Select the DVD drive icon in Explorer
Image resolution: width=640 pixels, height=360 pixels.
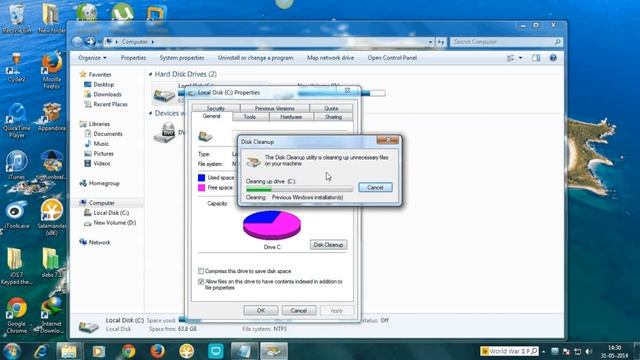click(164, 132)
